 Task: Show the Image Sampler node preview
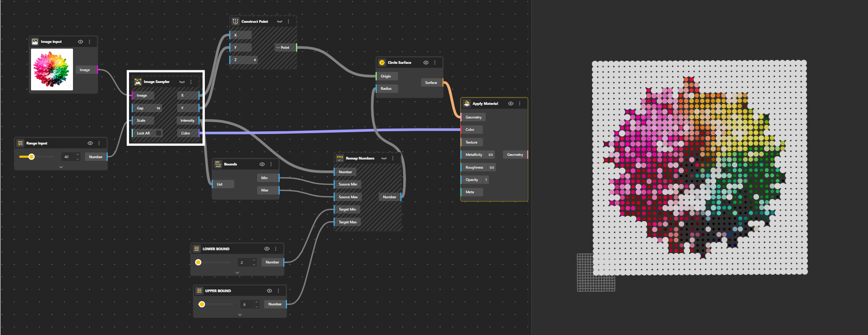tap(182, 82)
